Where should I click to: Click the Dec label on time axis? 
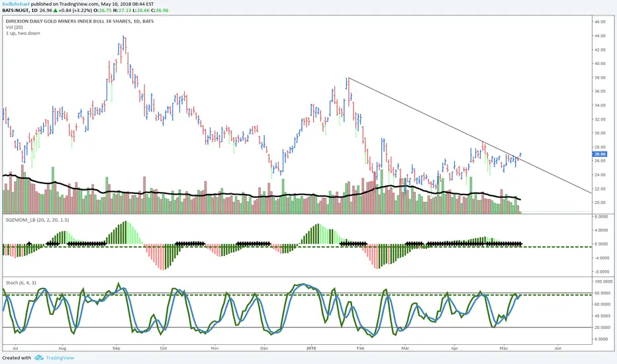point(264,348)
